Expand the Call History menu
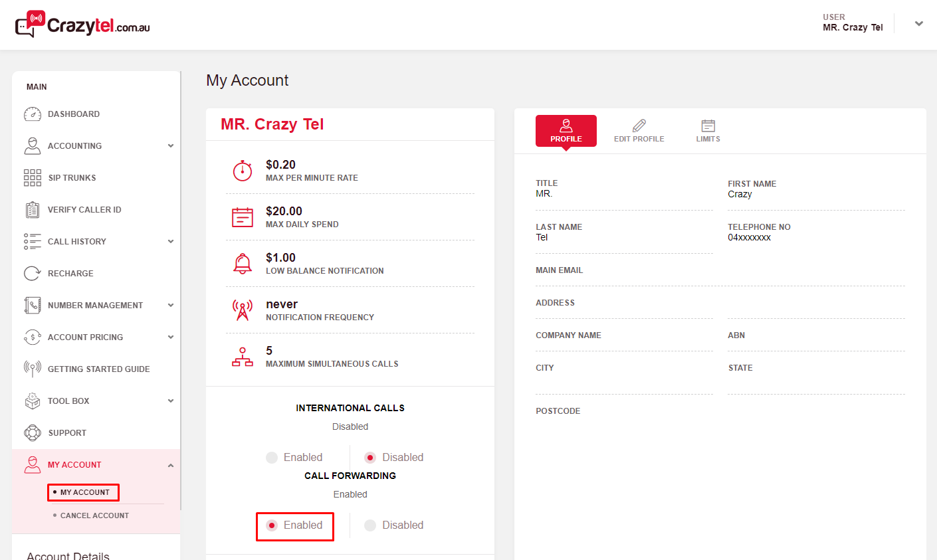The image size is (937, 560). pos(171,242)
